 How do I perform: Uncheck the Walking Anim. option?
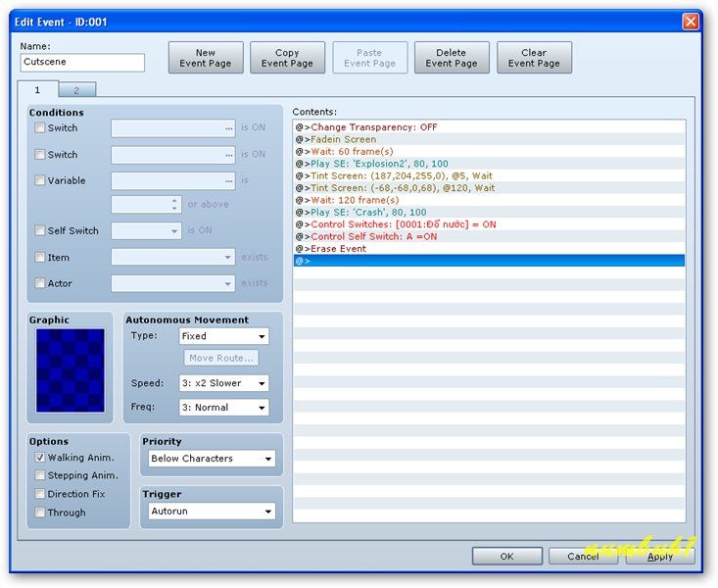point(40,458)
